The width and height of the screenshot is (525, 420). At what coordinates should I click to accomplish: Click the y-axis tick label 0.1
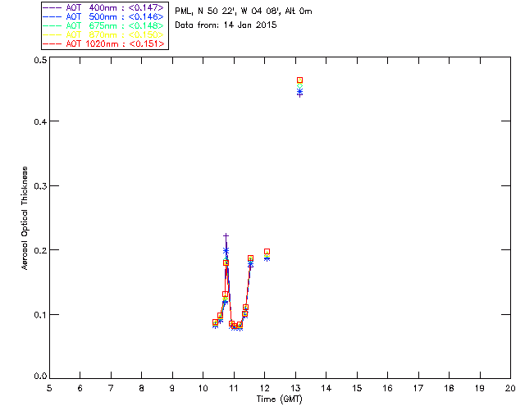[x=40, y=315]
